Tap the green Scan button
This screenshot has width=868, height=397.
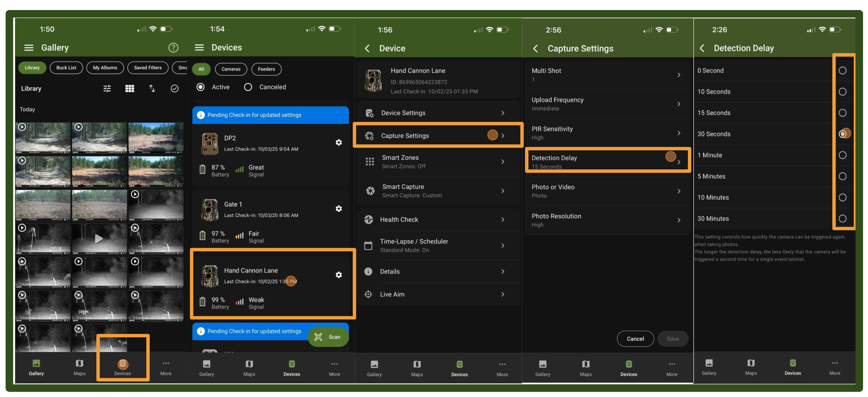328,337
